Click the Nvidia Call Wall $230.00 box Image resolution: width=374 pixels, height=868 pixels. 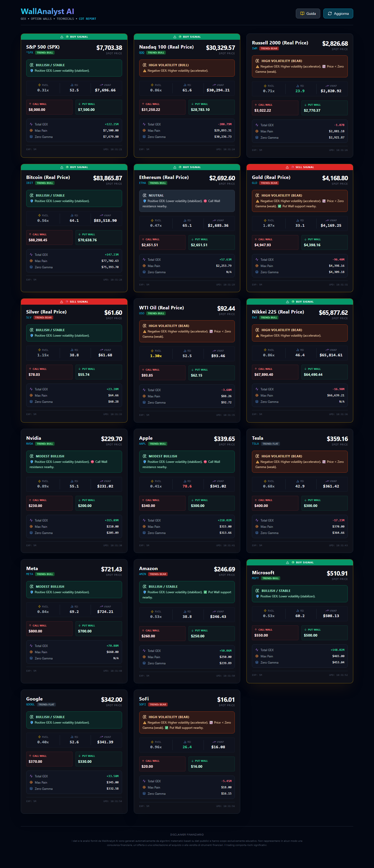tap(49, 503)
